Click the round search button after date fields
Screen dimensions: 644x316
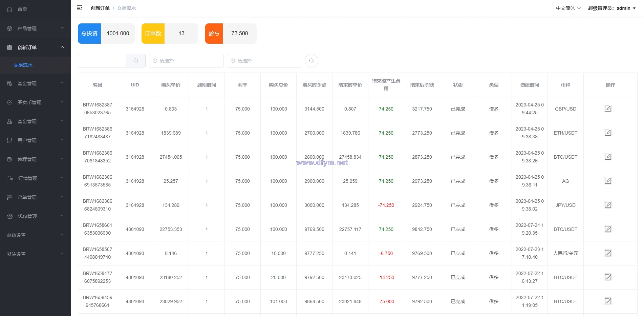pos(312,61)
